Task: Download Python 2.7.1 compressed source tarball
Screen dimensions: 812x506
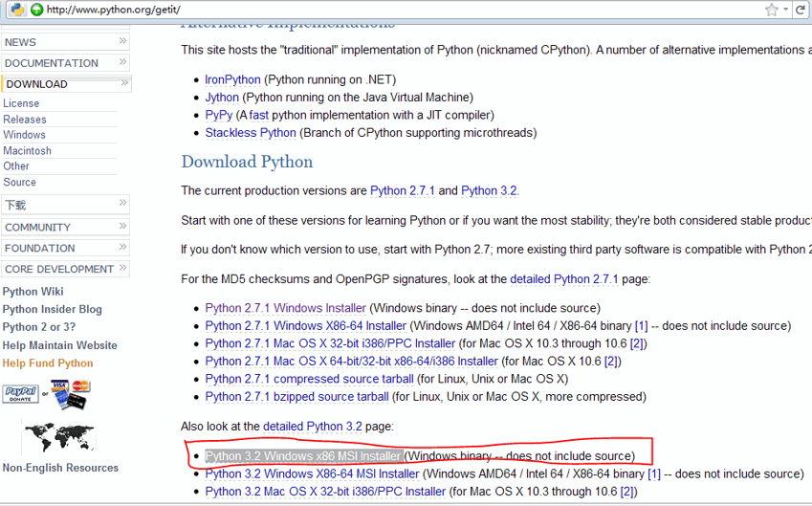Action: (309, 379)
